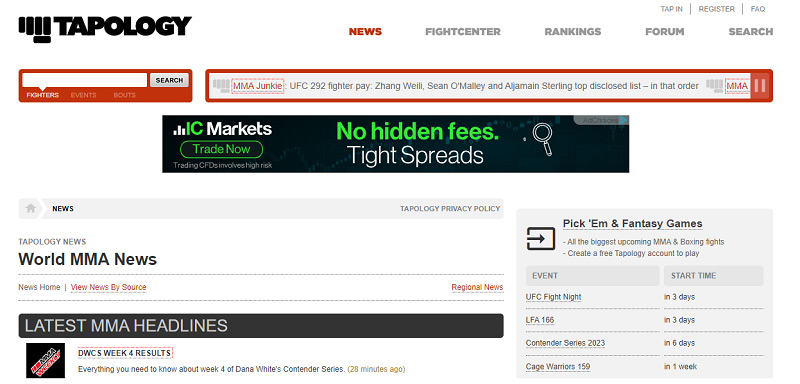Open View News By Source

[x=108, y=287]
